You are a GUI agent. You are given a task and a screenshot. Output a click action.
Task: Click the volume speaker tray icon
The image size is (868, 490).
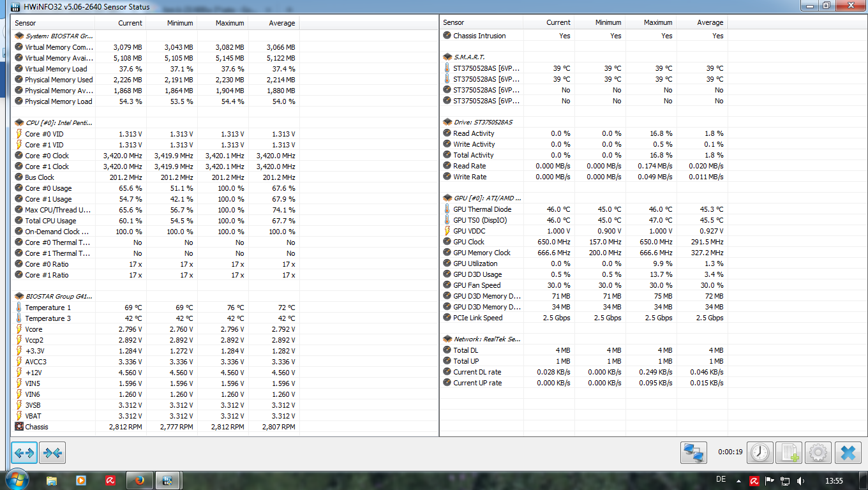[801, 481]
